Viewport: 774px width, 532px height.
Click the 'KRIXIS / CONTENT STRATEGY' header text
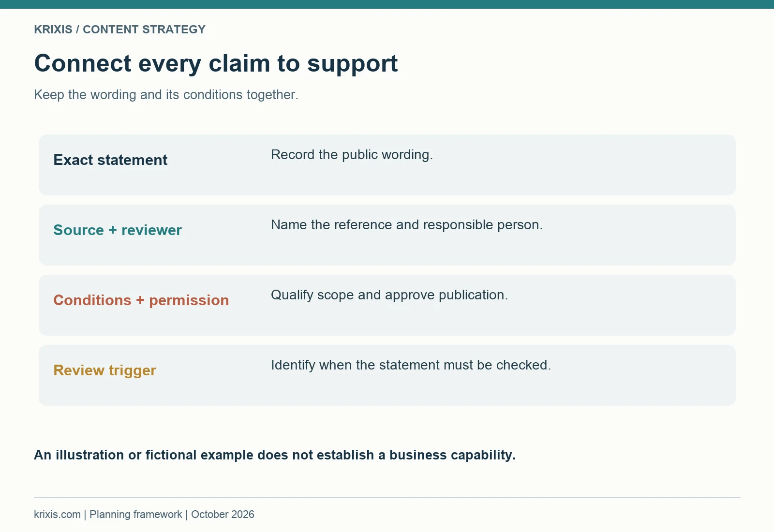pyautogui.click(x=119, y=30)
